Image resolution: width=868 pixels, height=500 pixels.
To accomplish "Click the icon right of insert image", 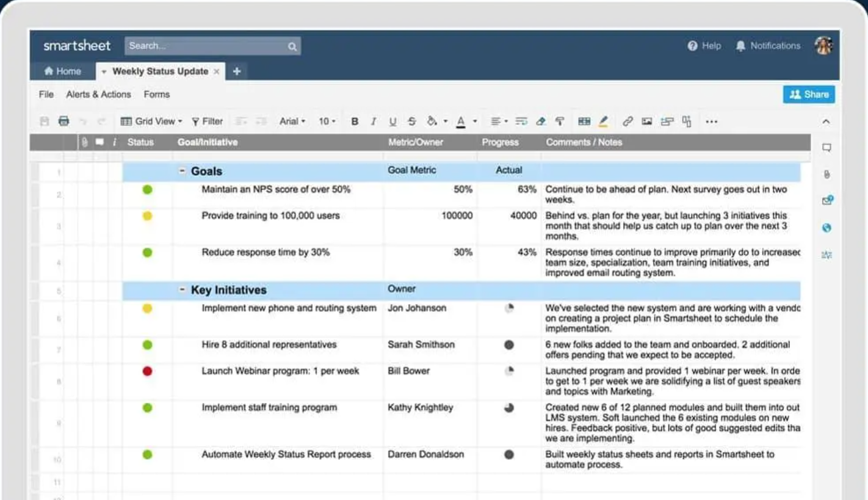I will click(x=667, y=121).
